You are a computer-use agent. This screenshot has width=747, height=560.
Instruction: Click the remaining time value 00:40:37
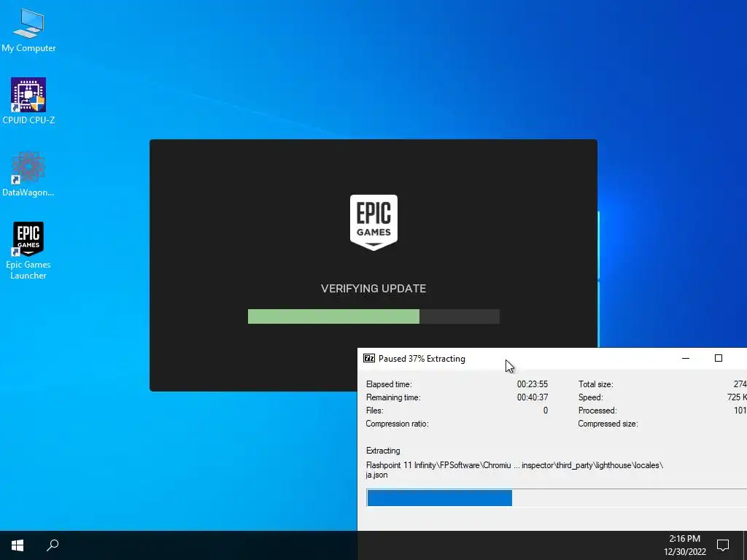[x=532, y=397]
